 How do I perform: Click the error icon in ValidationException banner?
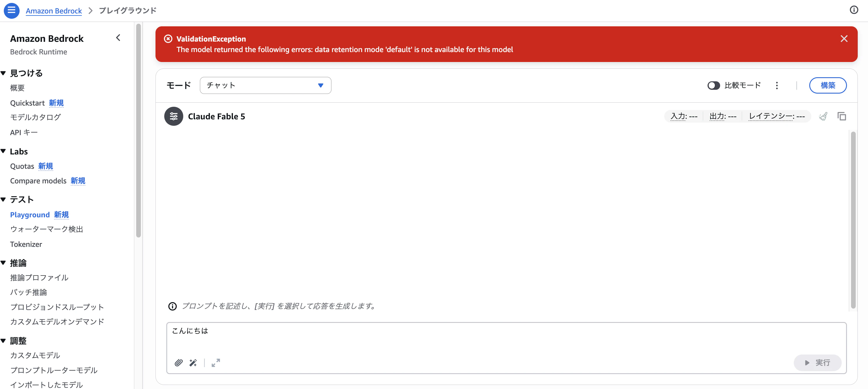tap(168, 39)
